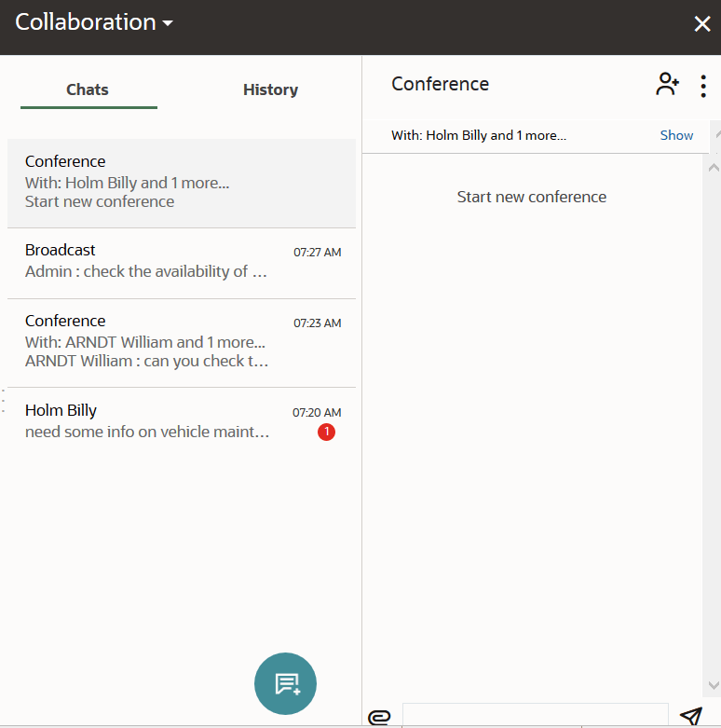Open the Broadcast chat from Admin
Screen dimensions: 721x728
(x=182, y=263)
